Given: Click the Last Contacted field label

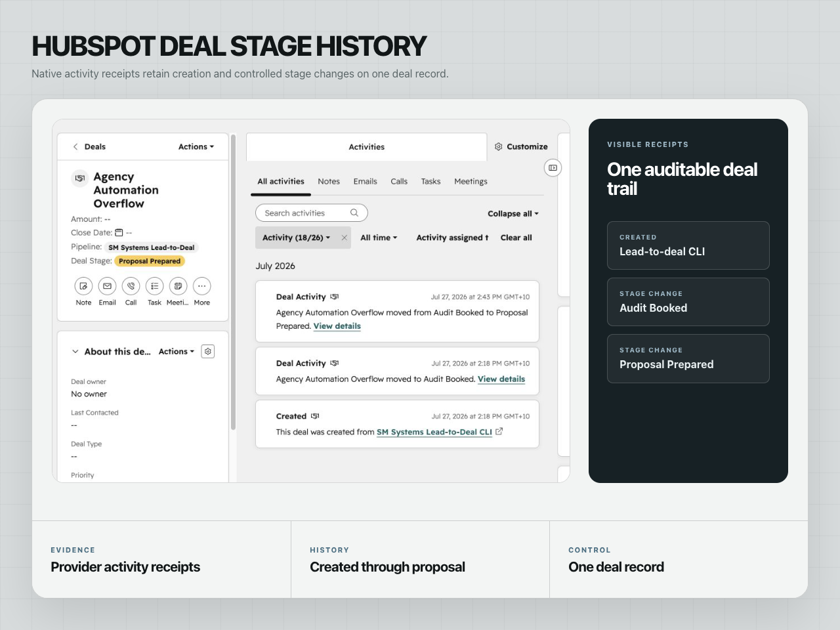Looking at the screenshot, I should [x=94, y=413].
